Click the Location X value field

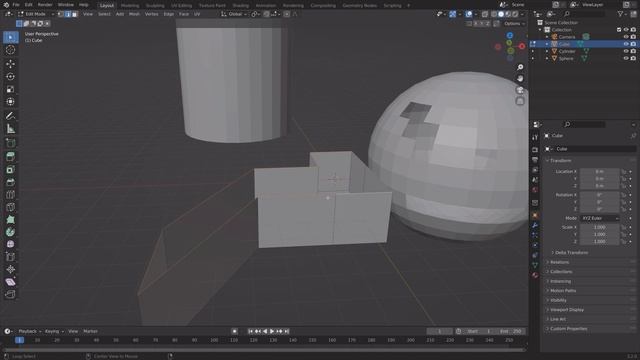click(x=599, y=172)
